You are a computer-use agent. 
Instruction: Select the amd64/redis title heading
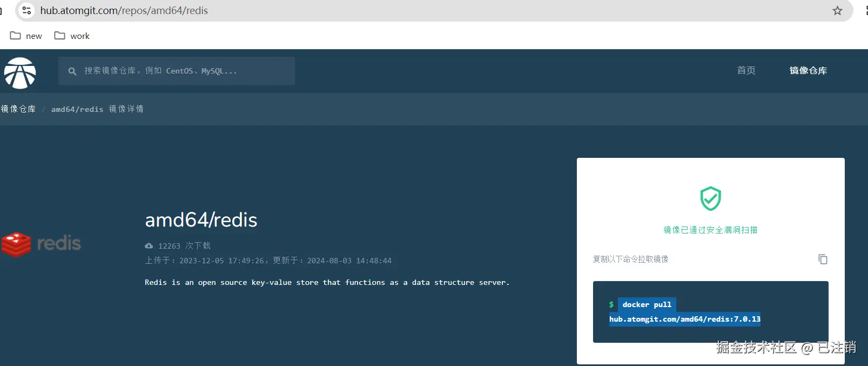[201, 220]
